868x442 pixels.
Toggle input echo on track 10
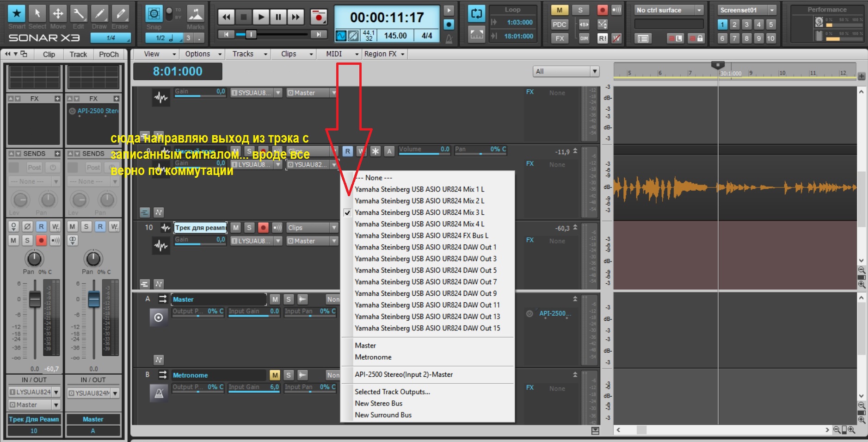click(x=277, y=228)
